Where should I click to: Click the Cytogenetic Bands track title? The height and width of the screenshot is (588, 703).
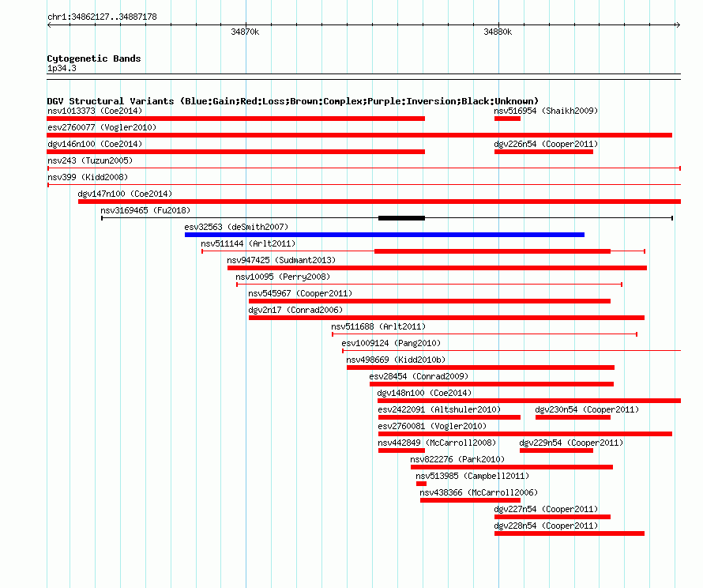click(94, 58)
